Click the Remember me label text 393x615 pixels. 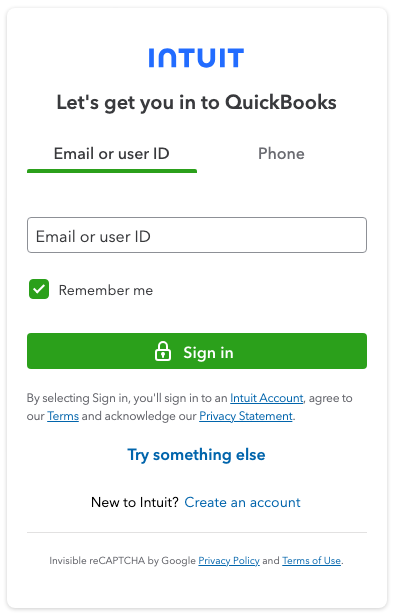click(106, 290)
